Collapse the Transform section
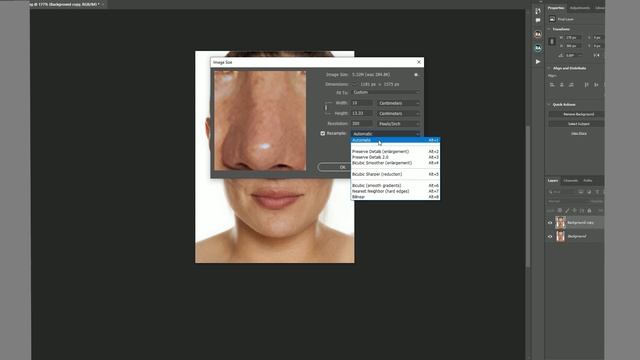This screenshot has height=360, width=640. [x=549, y=29]
